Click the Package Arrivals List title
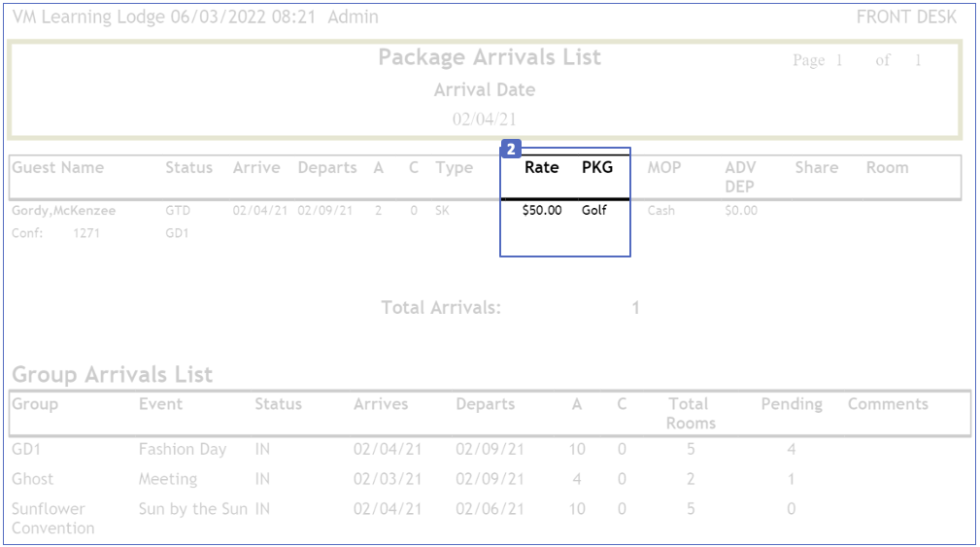980x547 pixels. (x=490, y=57)
